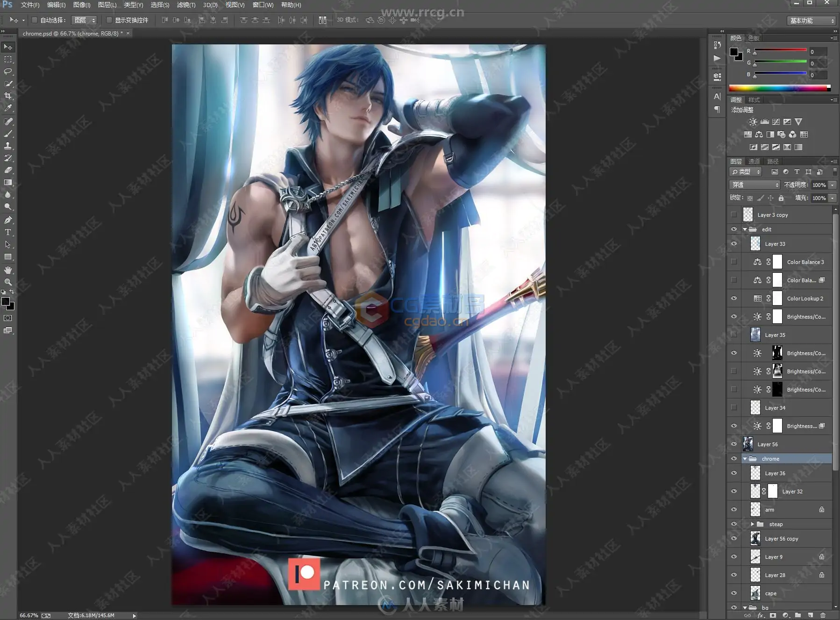The width and height of the screenshot is (840, 620).
Task: Delete layer using the trash icon
Action: pyautogui.click(x=823, y=615)
